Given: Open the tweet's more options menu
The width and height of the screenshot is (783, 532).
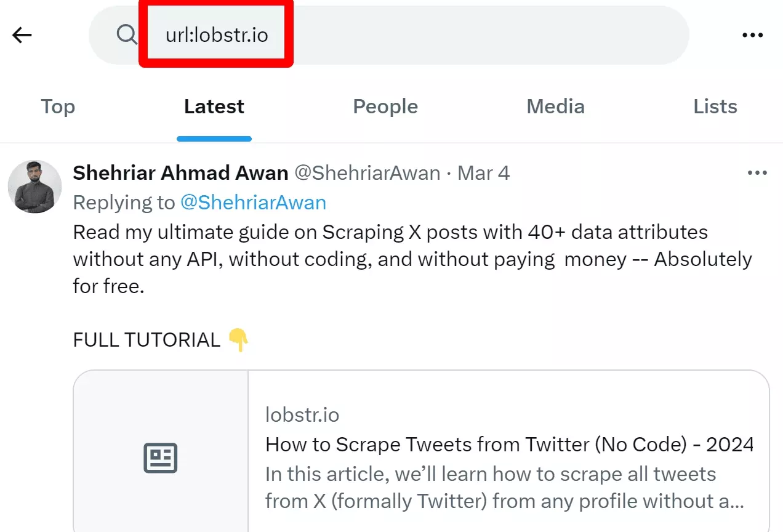Looking at the screenshot, I should [757, 173].
